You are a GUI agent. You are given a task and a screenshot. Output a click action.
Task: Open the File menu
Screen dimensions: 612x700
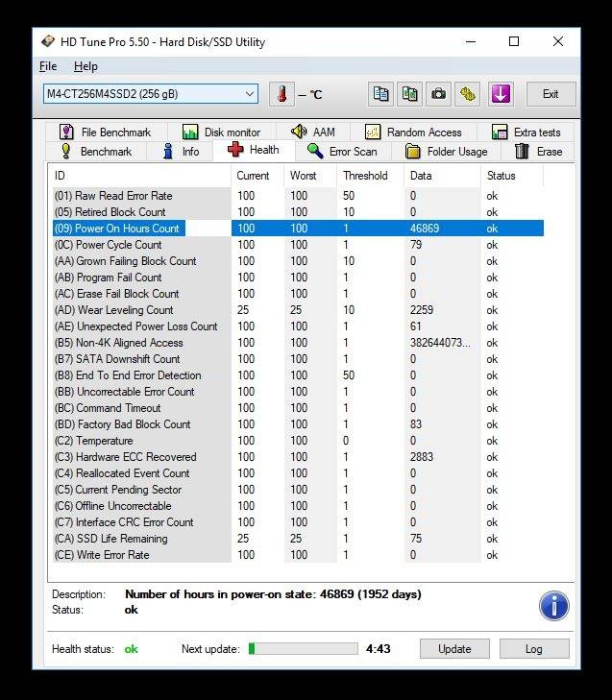(x=48, y=66)
